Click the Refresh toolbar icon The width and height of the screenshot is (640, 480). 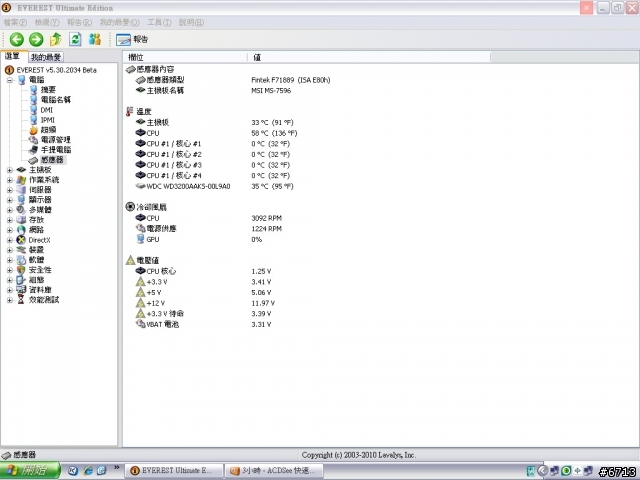click(75, 39)
